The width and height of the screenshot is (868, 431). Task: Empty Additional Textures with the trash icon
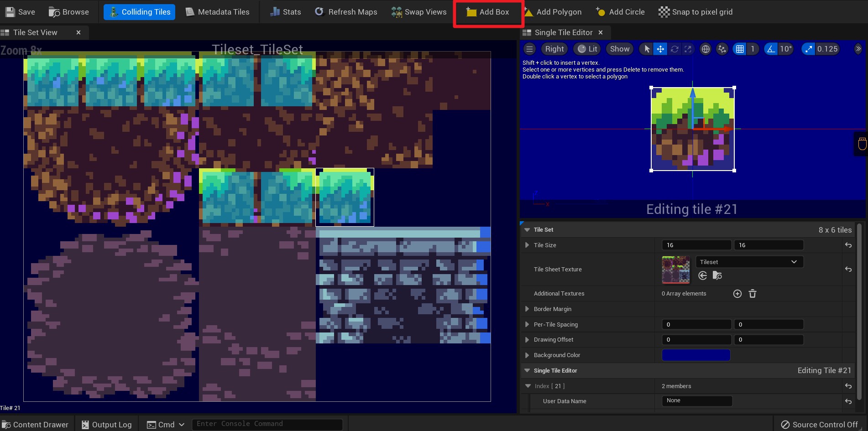click(x=753, y=294)
